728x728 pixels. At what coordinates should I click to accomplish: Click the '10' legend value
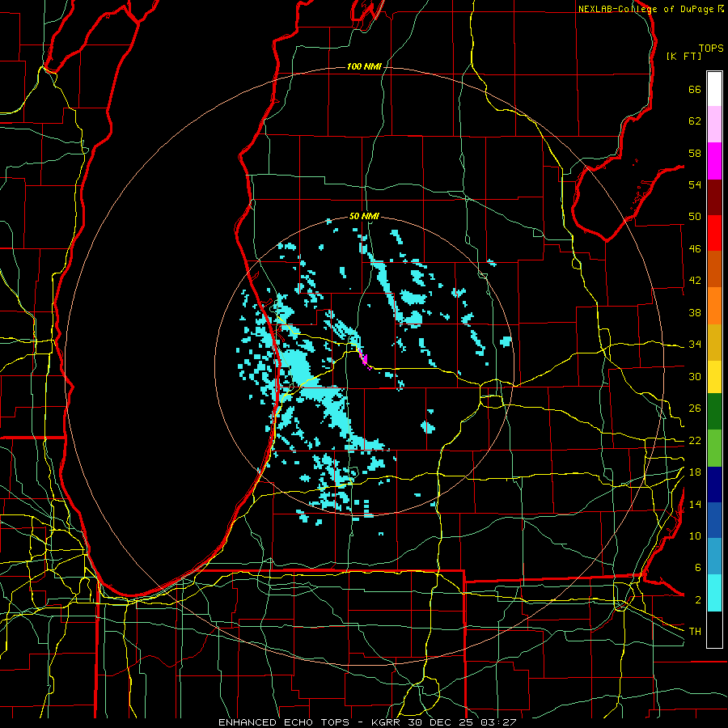pyautogui.click(x=695, y=536)
